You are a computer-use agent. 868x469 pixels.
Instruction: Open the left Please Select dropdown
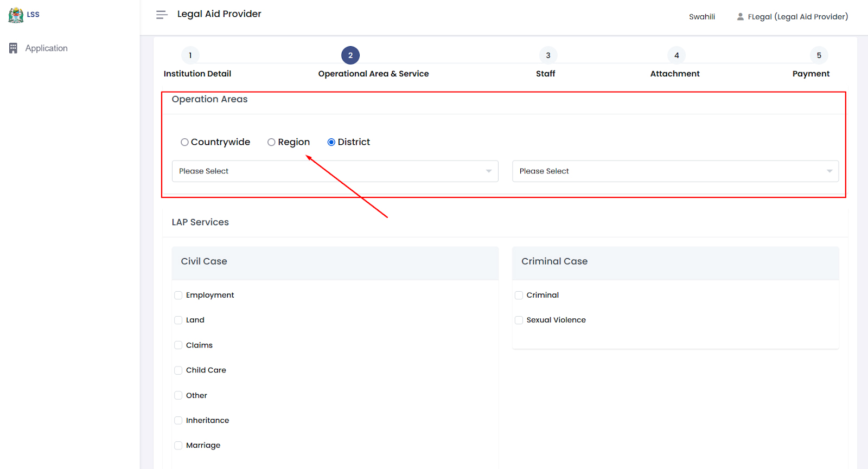(335, 171)
